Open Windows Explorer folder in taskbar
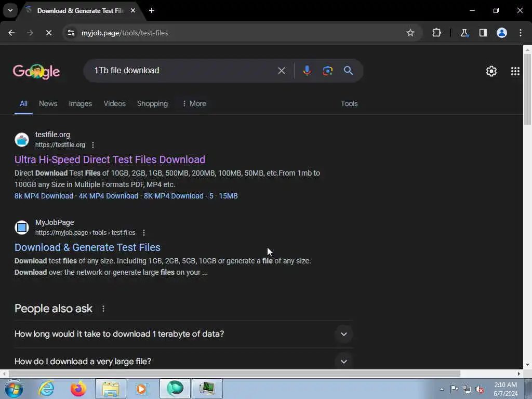Image resolution: width=532 pixels, height=399 pixels. [111, 389]
